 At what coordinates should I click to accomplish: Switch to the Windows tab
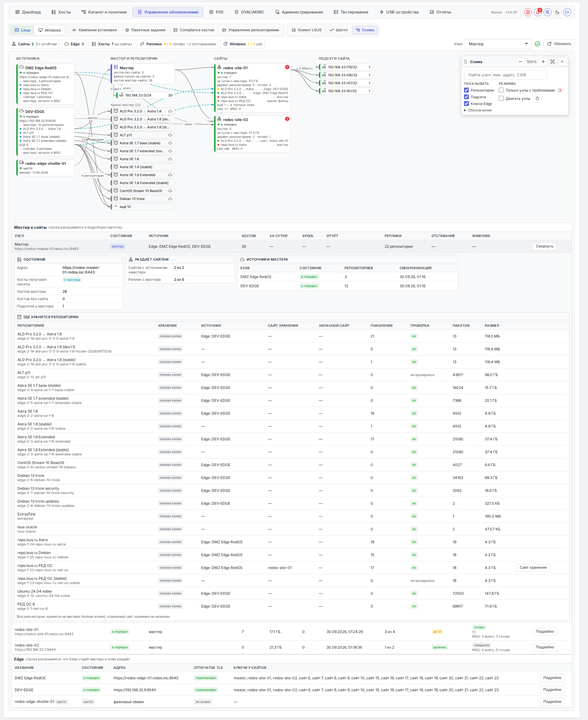coord(49,30)
